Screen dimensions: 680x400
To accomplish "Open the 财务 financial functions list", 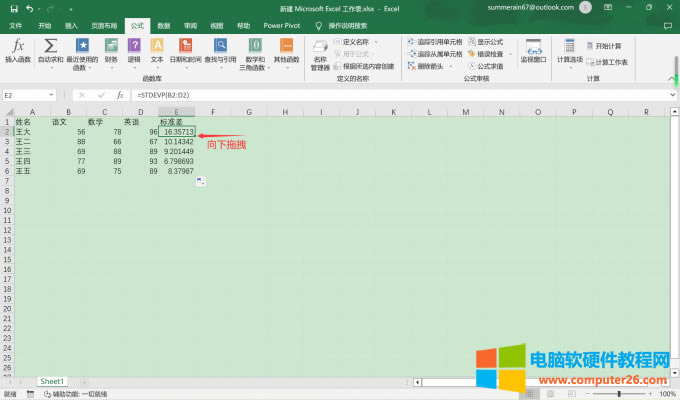I will click(111, 51).
